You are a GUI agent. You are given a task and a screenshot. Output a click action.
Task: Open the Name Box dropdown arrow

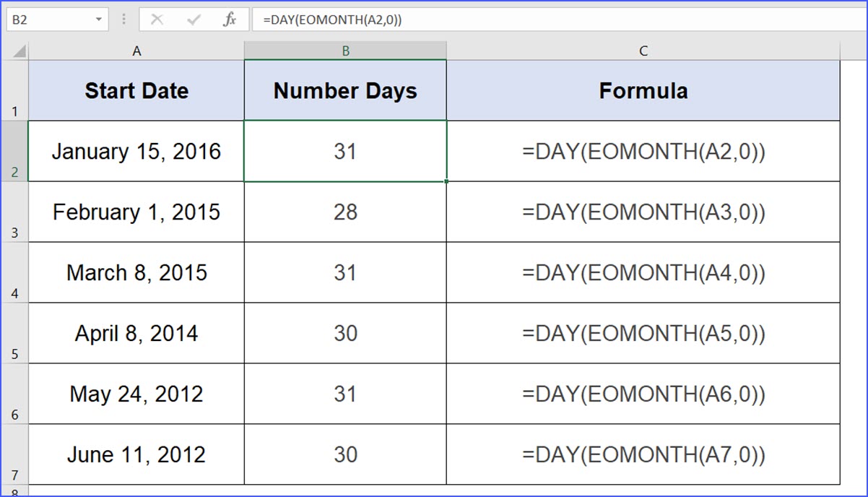point(100,20)
